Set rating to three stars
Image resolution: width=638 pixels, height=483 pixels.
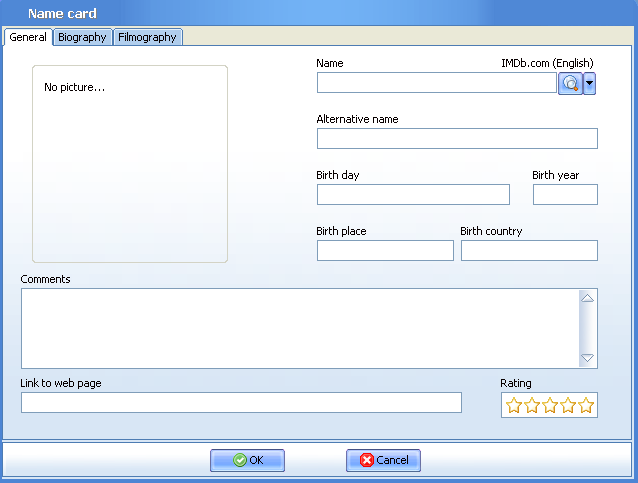[550, 405]
